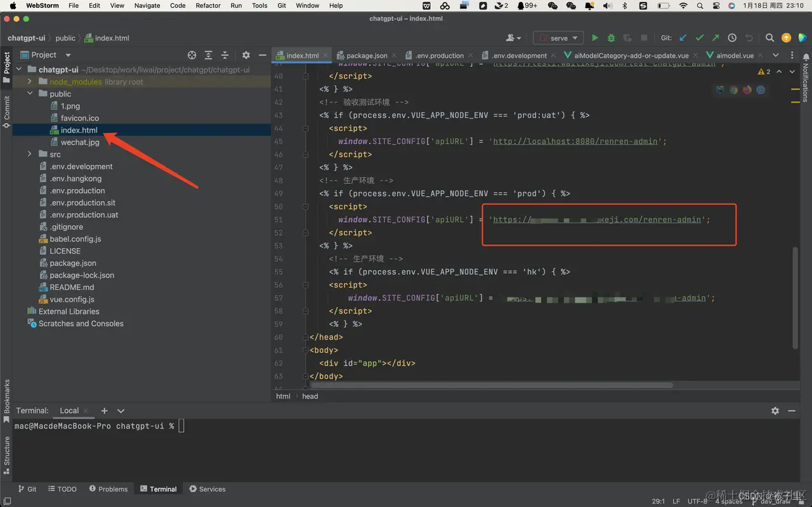Click the warnings indicator showing 2
The image size is (812, 507).
point(764,72)
